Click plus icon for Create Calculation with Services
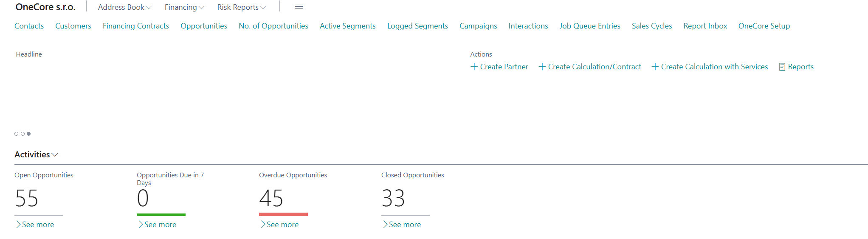 point(655,67)
